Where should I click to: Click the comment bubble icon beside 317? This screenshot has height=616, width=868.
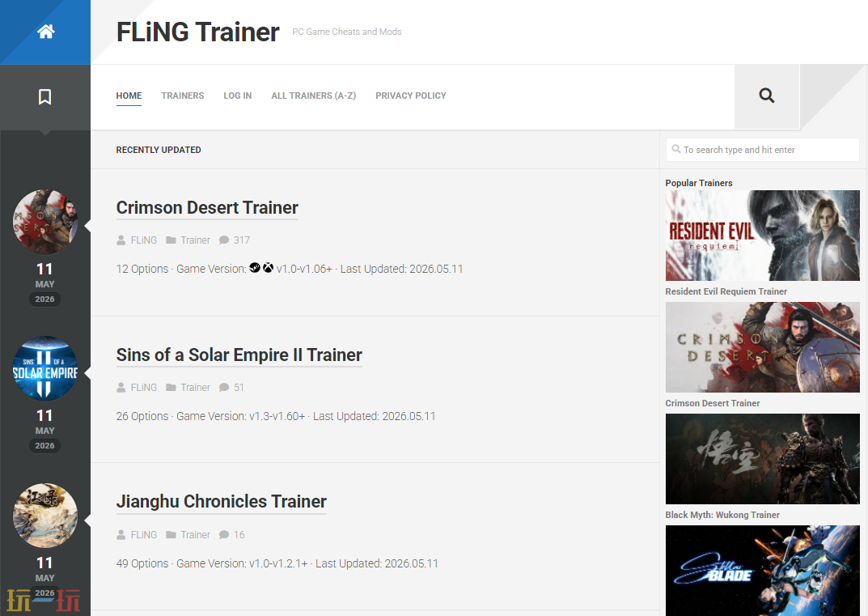coord(223,240)
